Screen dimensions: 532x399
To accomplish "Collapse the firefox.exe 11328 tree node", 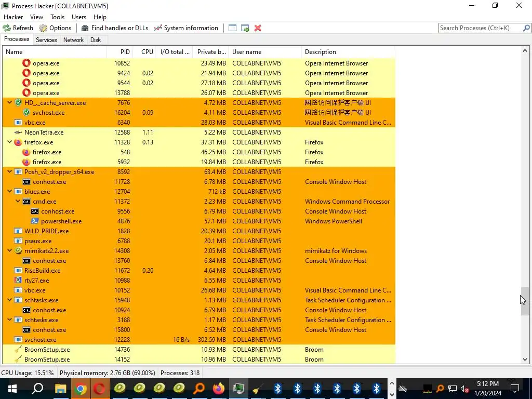I will [x=10, y=142].
